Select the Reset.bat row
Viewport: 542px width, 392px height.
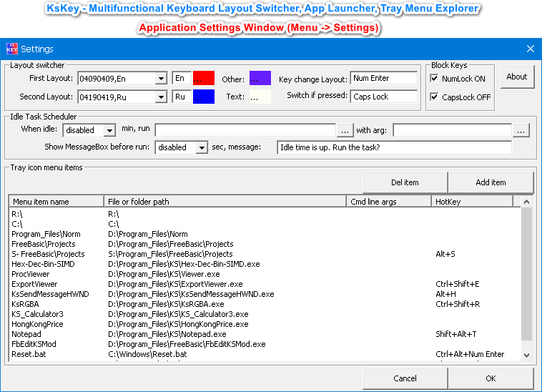click(x=265, y=355)
